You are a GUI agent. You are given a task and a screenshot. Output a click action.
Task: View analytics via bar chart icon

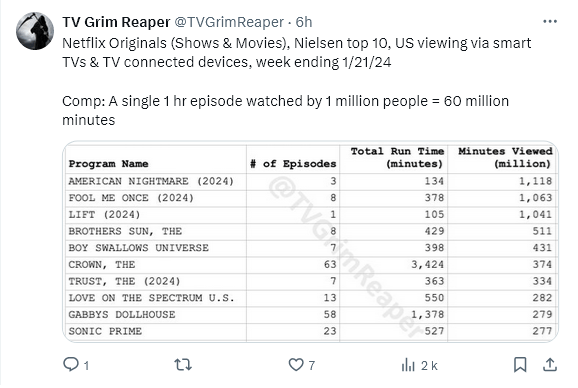click(x=408, y=365)
